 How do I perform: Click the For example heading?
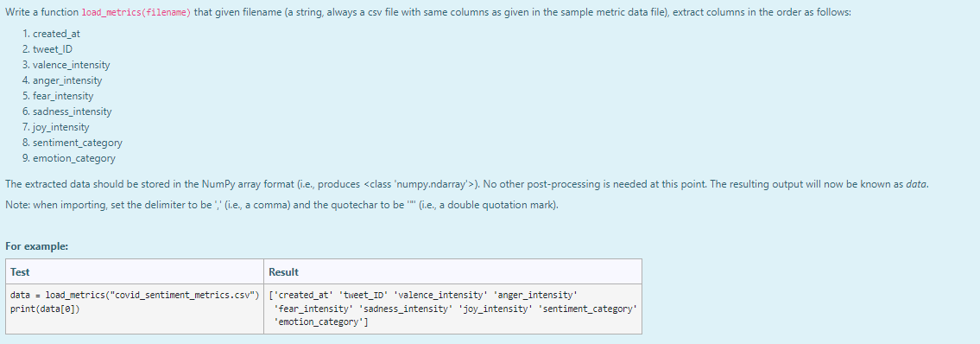coord(36,246)
